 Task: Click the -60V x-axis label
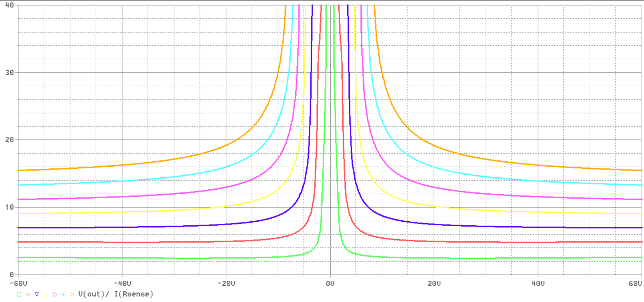coord(18,283)
